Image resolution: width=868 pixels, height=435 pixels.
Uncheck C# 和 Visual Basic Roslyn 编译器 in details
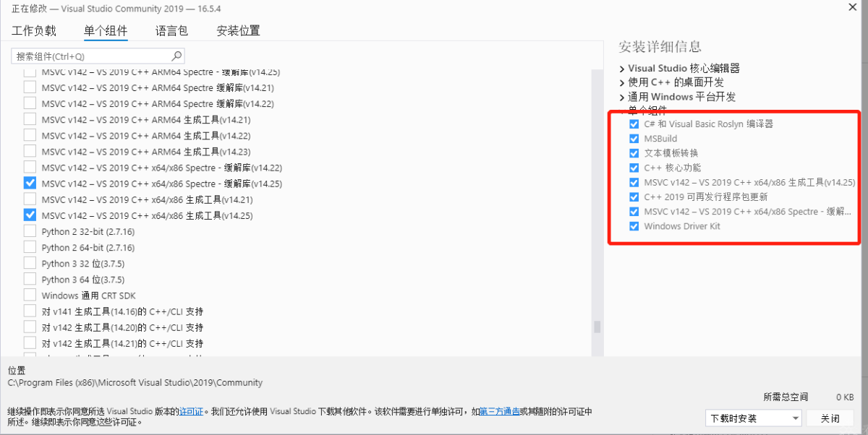634,124
